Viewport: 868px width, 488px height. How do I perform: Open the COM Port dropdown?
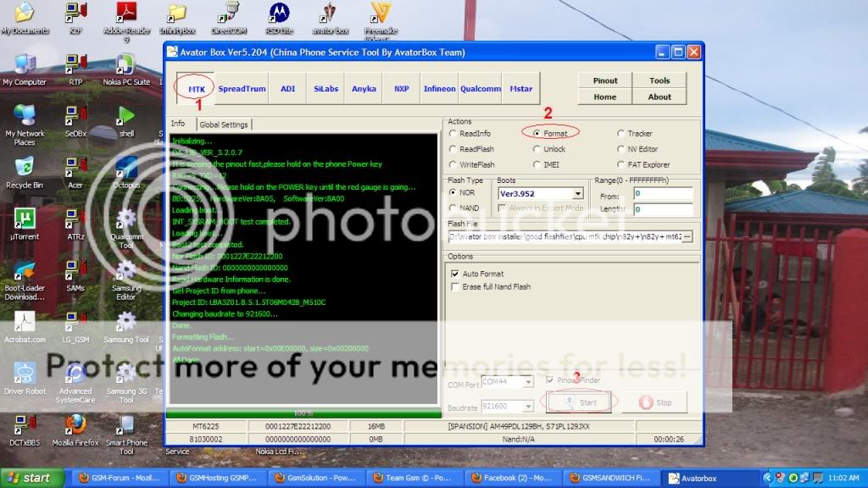tap(527, 382)
